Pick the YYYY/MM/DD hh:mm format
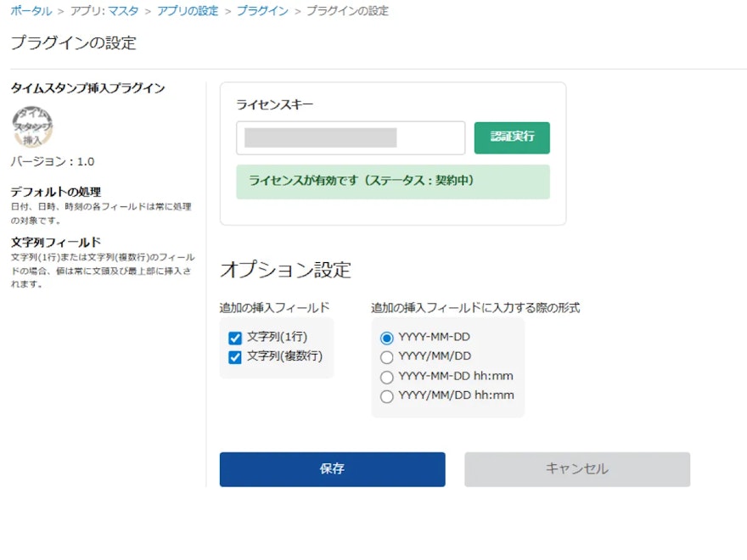 (387, 395)
